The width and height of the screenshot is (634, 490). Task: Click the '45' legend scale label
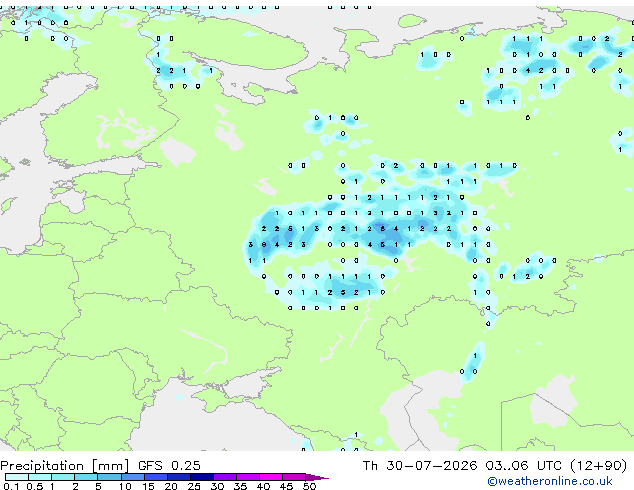[x=286, y=486]
